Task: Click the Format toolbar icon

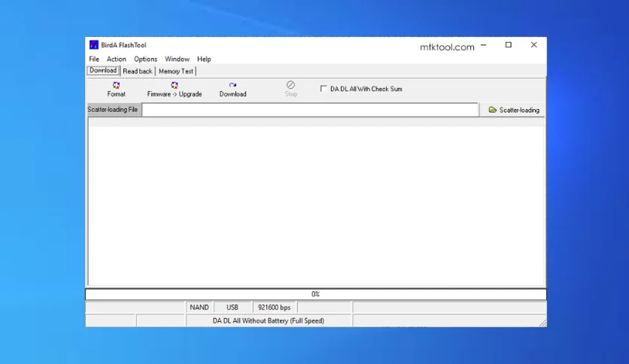Action: click(116, 85)
